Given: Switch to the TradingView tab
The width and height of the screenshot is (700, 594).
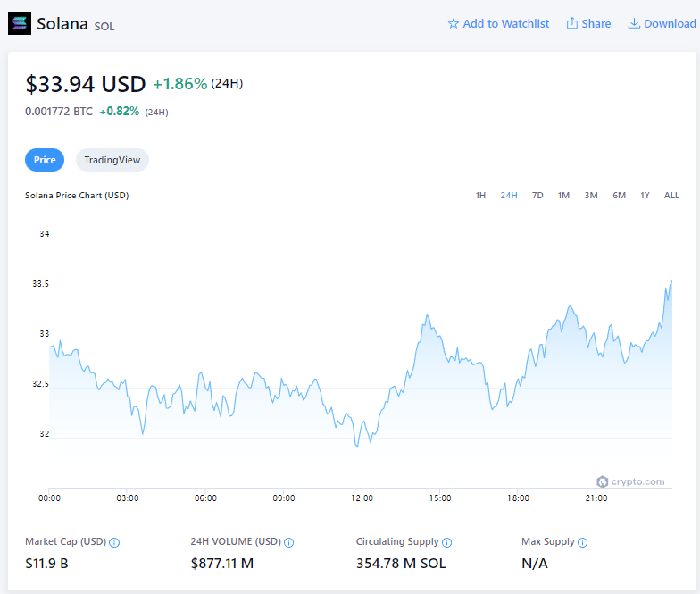Looking at the screenshot, I should [x=112, y=160].
